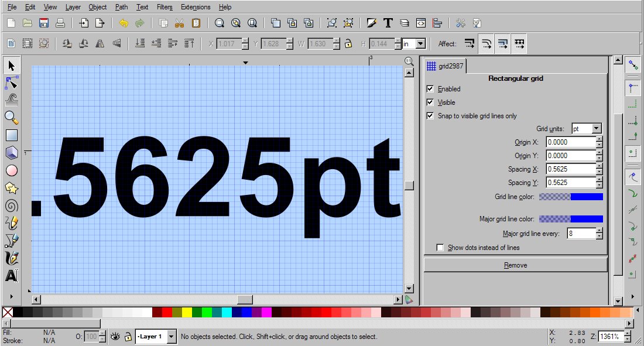Open the Filters menu
Viewport: 644px width, 346px height.
(x=165, y=7)
